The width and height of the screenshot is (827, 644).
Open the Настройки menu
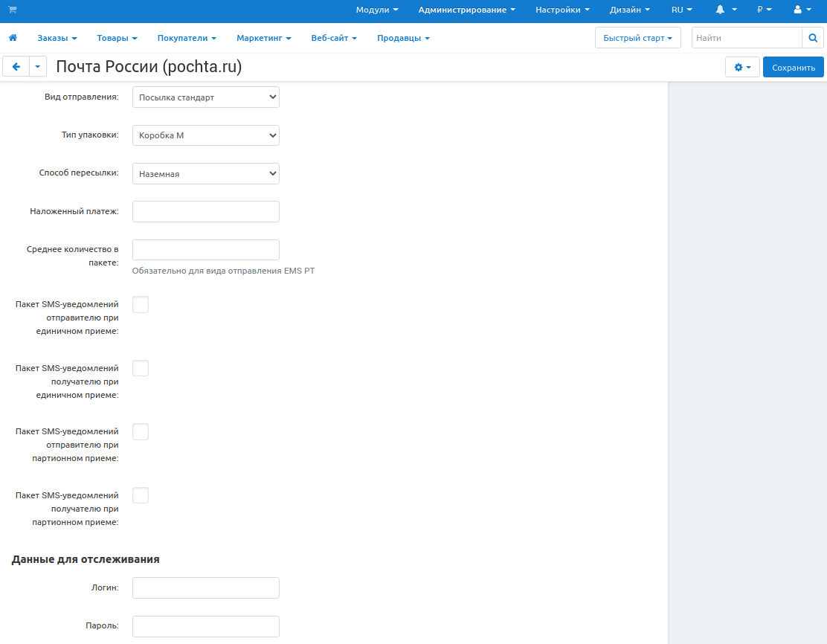[x=562, y=10]
